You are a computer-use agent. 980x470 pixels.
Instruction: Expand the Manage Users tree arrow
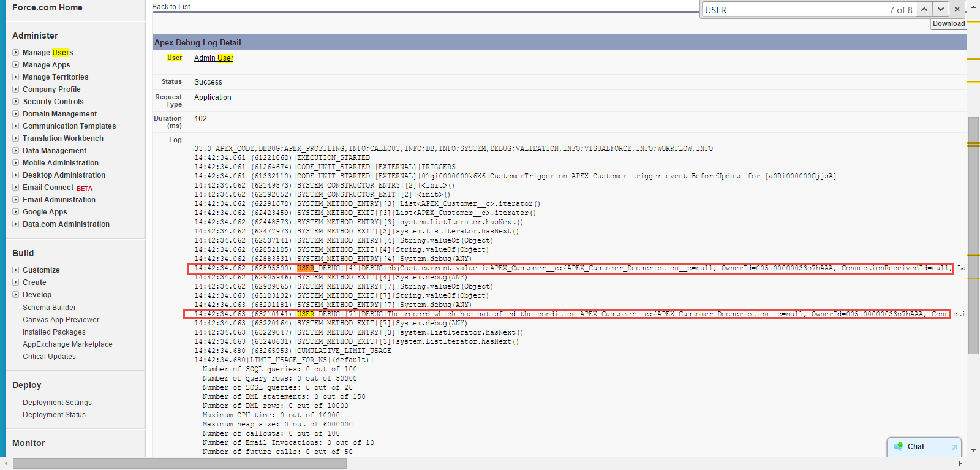point(15,53)
